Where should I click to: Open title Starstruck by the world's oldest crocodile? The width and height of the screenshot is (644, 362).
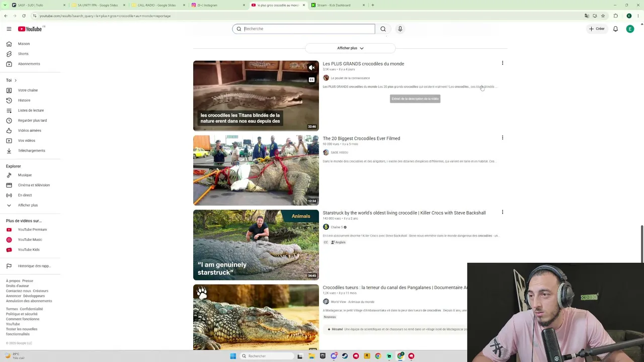404,213
